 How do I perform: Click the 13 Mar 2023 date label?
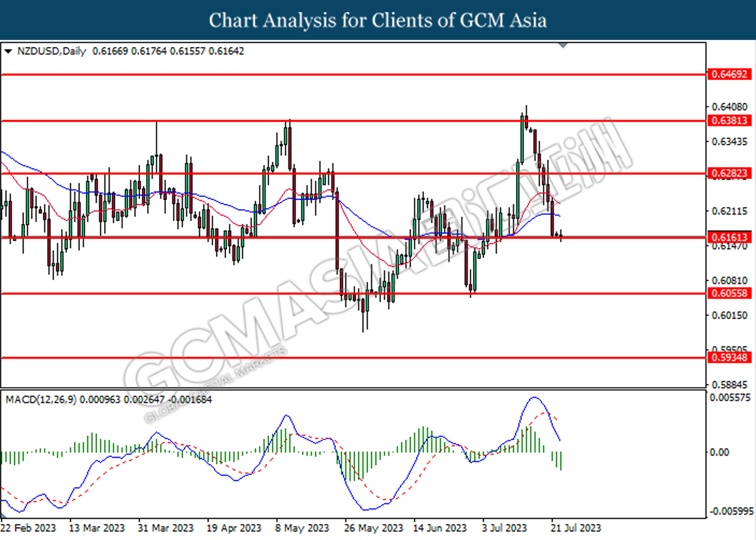(97, 528)
